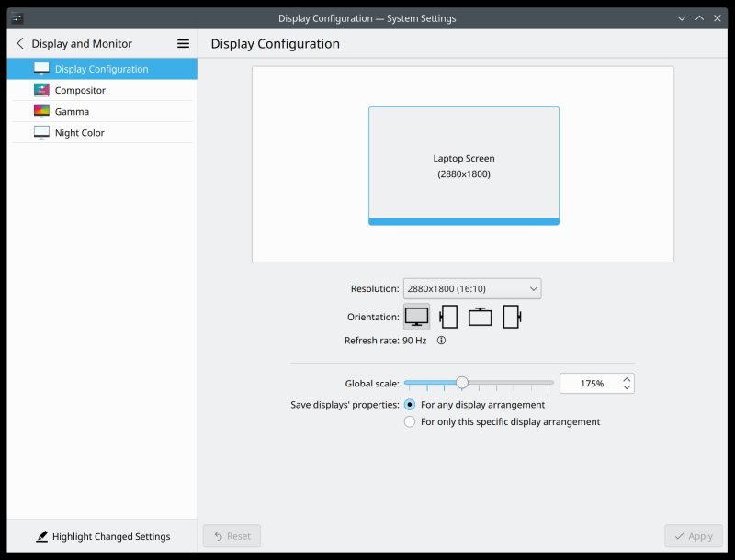735x560 pixels.
Task: Open the sidebar hamburger menu
Action: tap(183, 43)
